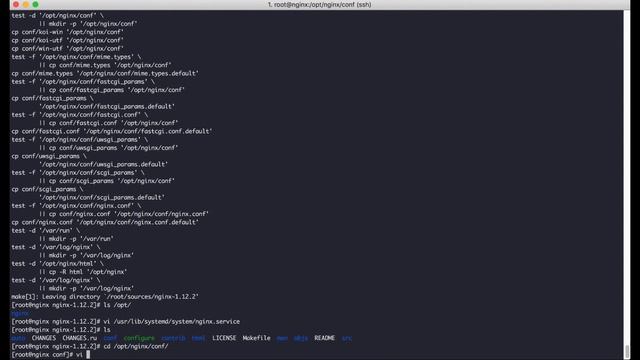640x360 pixels.
Task: Close the terminal window with the red button
Action: coord(16,4)
